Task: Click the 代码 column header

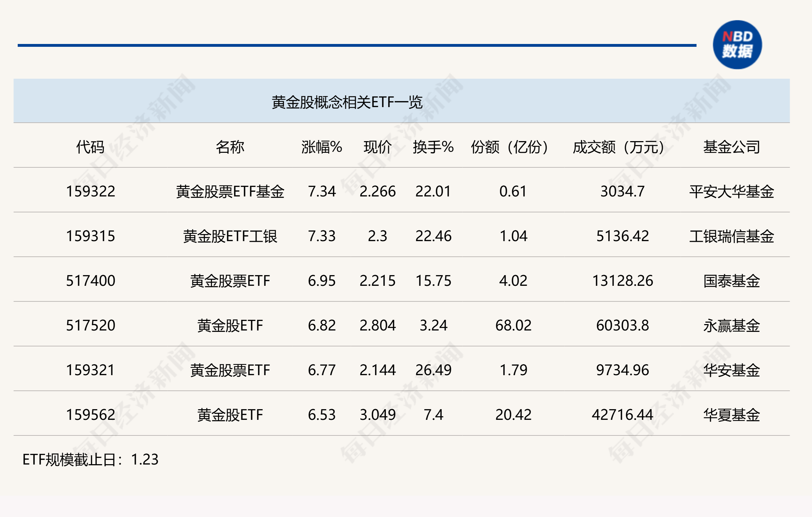Action: [x=90, y=147]
